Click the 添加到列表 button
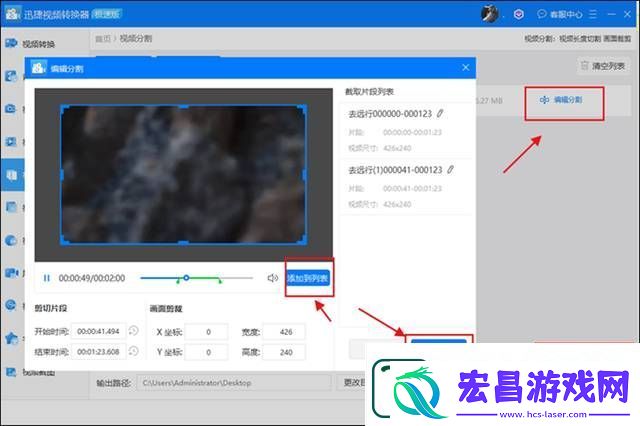Screen dimensions: 640x426 pos(308,278)
